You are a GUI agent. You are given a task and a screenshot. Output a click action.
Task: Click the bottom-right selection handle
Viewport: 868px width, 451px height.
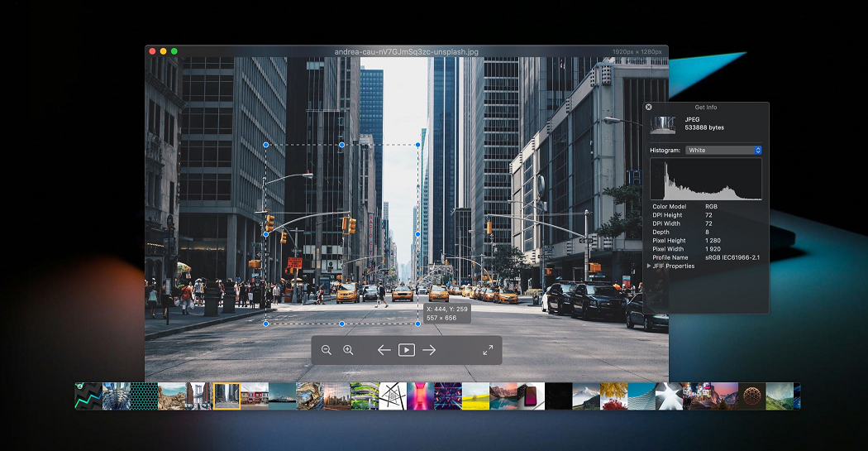click(x=418, y=324)
